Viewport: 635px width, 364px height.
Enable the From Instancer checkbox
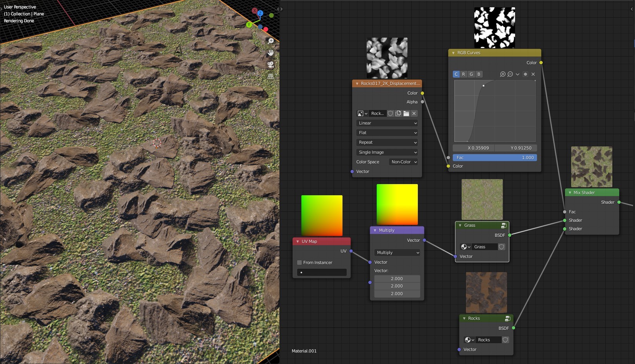[x=299, y=263]
